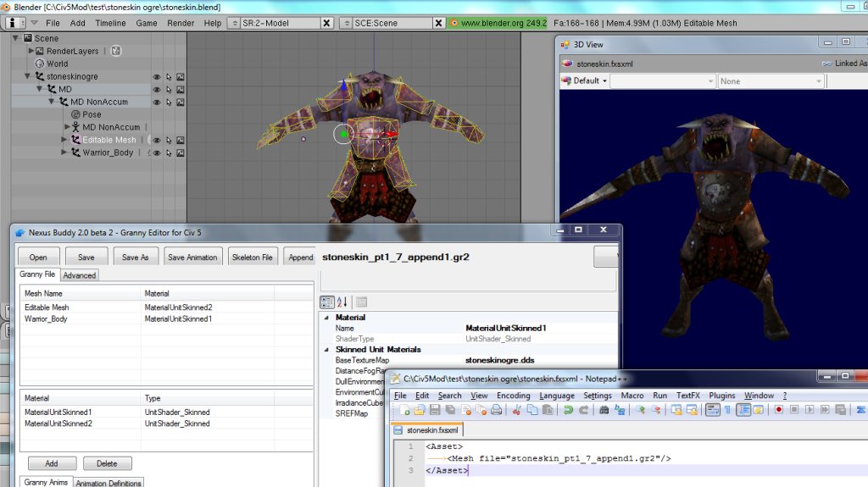Hide Editable Mesh using its eye icon

tap(157, 141)
